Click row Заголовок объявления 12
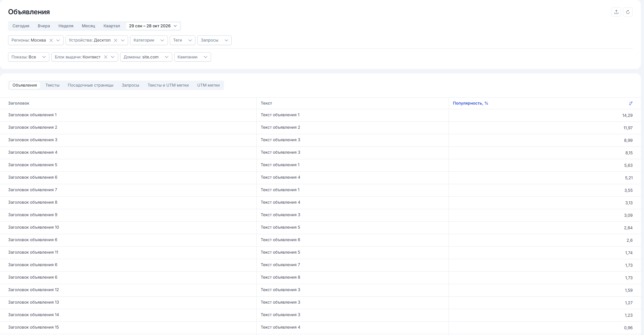This screenshot has width=644, height=335. click(x=320, y=290)
